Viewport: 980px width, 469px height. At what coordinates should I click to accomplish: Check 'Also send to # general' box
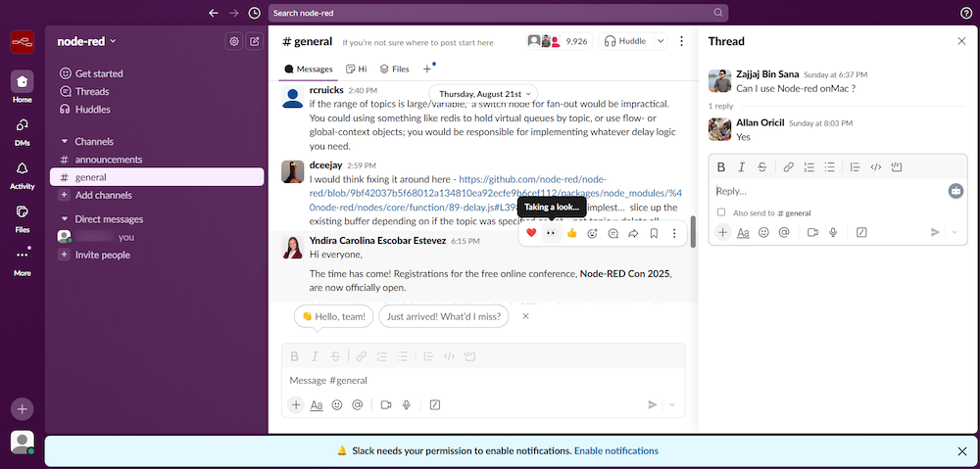coord(721,212)
